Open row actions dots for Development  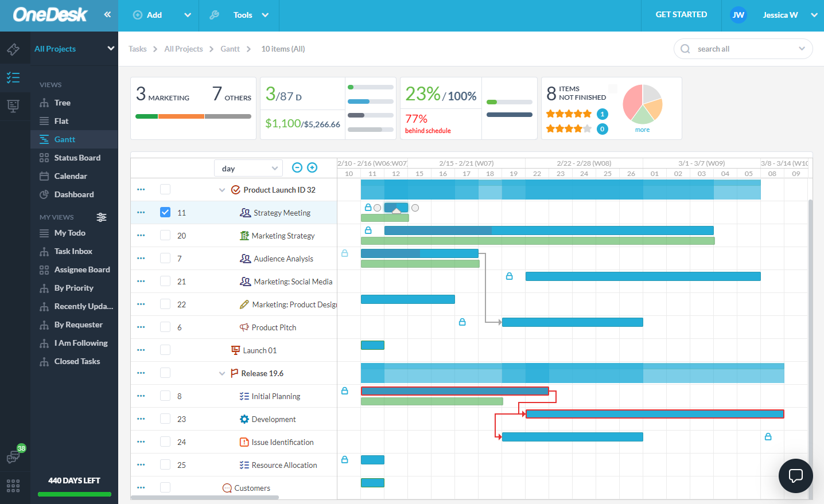pos(141,419)
